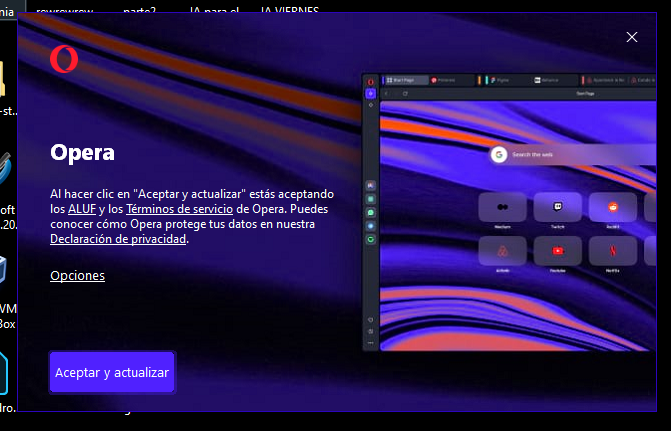Image resolution: width=671 pixels, height=431 pixels.
Task: Select the IA VIERNES desktop item label
Action: tap(290, 10)
